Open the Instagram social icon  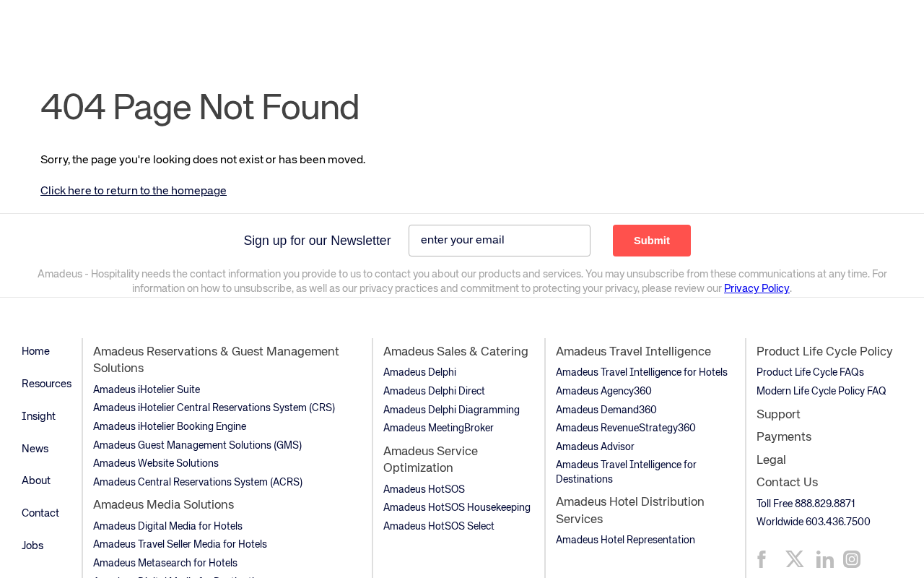[852, 559]
